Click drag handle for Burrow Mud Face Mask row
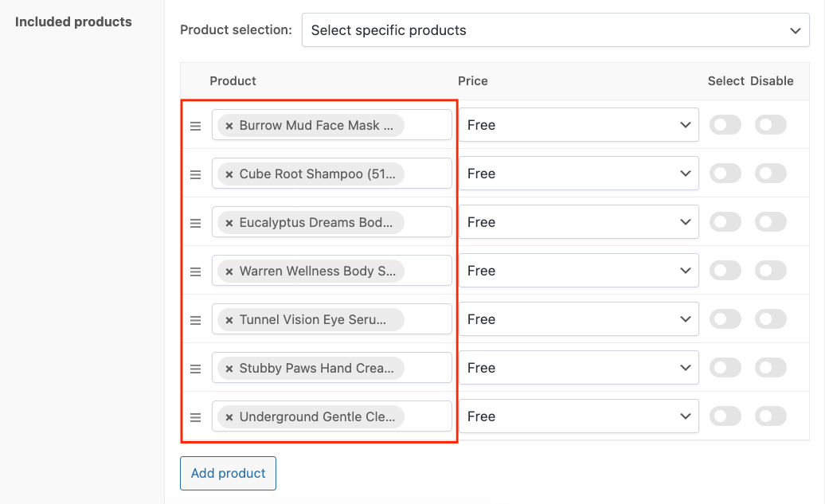This screenshot has width=825, height=504. [195, 126]
